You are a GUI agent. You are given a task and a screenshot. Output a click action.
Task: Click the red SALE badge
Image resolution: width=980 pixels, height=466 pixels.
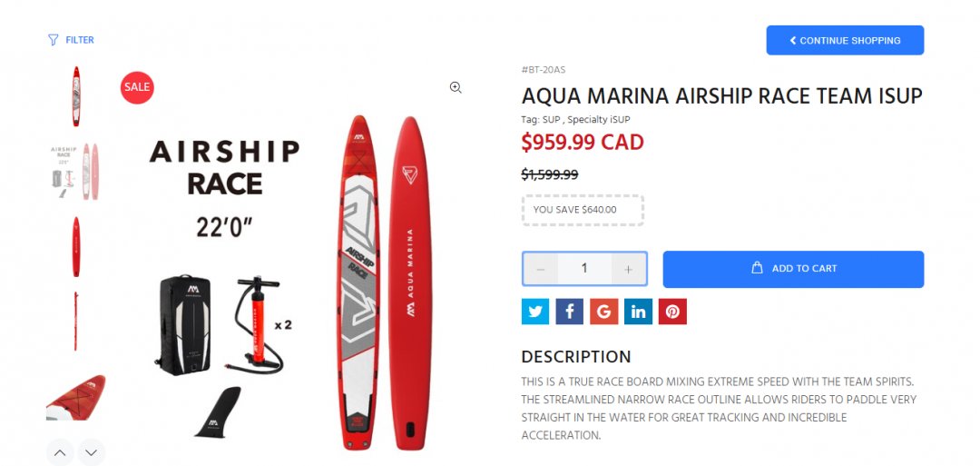(137, 87)
